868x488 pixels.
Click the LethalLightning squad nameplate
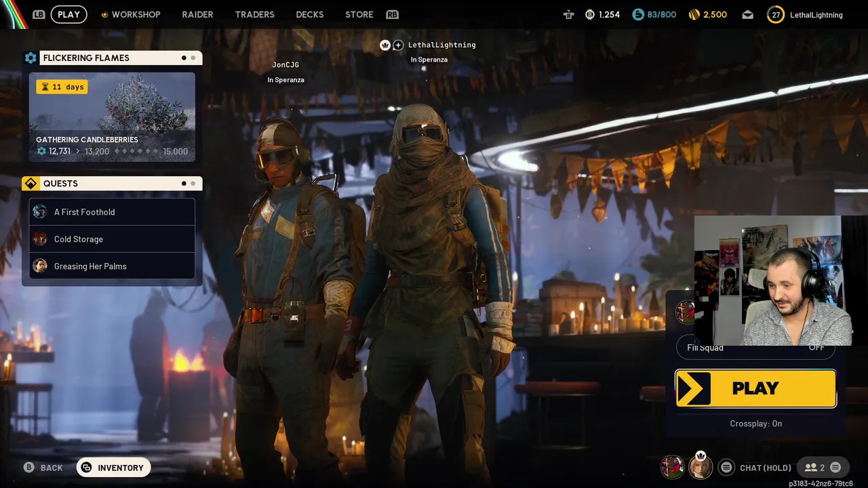click(x=442, y=45)
